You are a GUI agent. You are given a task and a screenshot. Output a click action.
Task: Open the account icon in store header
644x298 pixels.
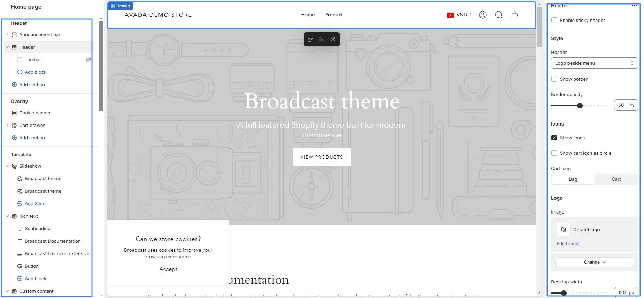(482, 15)
